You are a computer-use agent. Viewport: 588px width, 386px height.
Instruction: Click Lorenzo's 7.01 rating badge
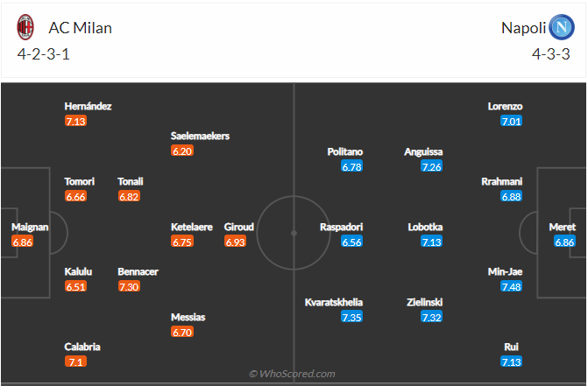pos(512,121)
